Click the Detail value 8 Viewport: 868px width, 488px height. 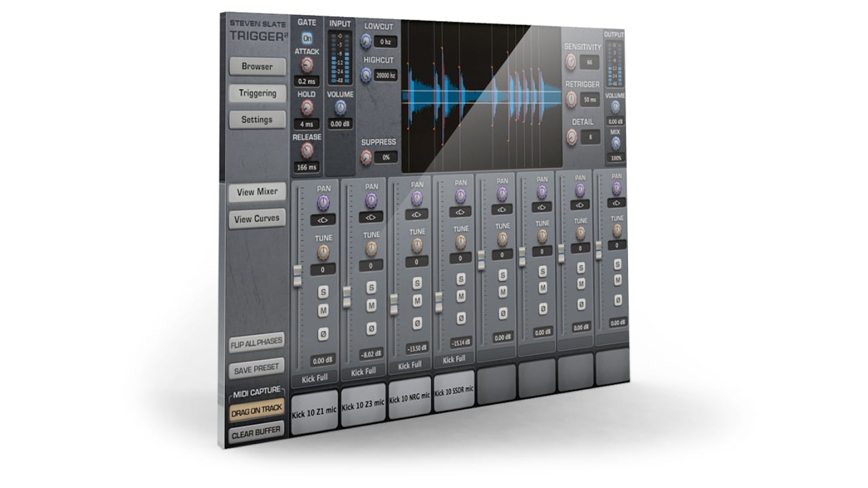[x=590, y=137]
